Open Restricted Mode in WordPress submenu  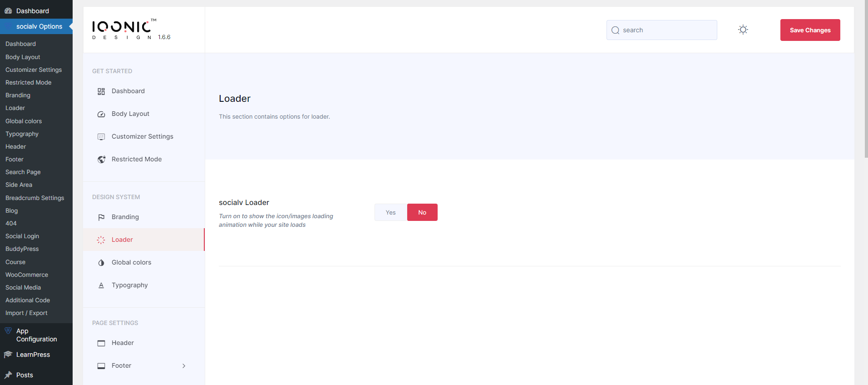coord(29,82)
